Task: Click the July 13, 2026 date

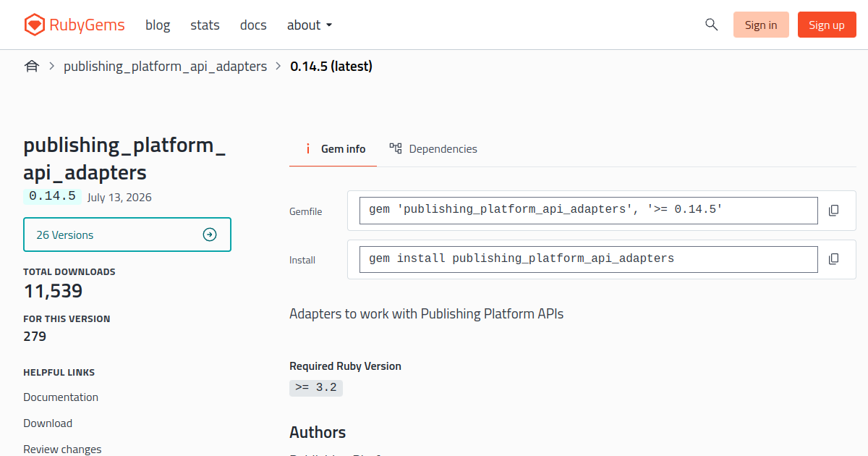Action: 119,198
